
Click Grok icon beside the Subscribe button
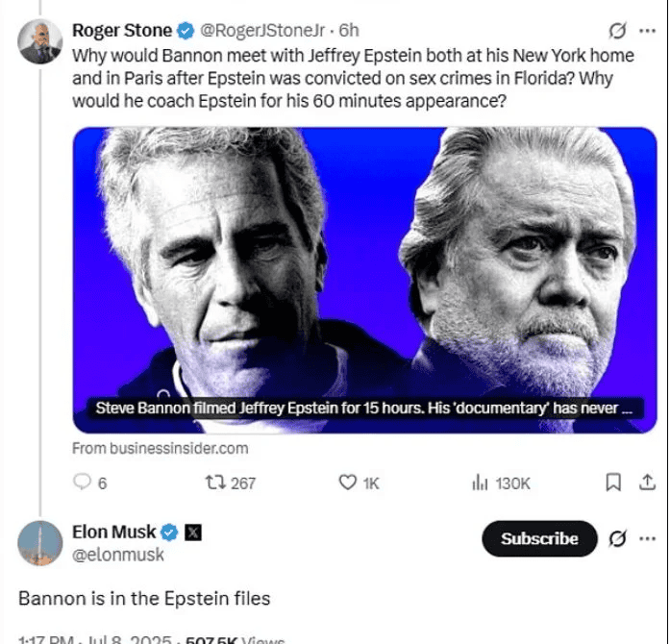618,538
